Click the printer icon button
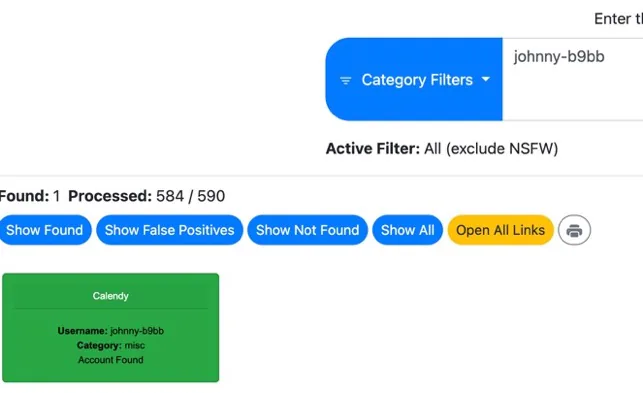Image resolution: width=643 pixels, height=393 pixels. coord(574,230)
